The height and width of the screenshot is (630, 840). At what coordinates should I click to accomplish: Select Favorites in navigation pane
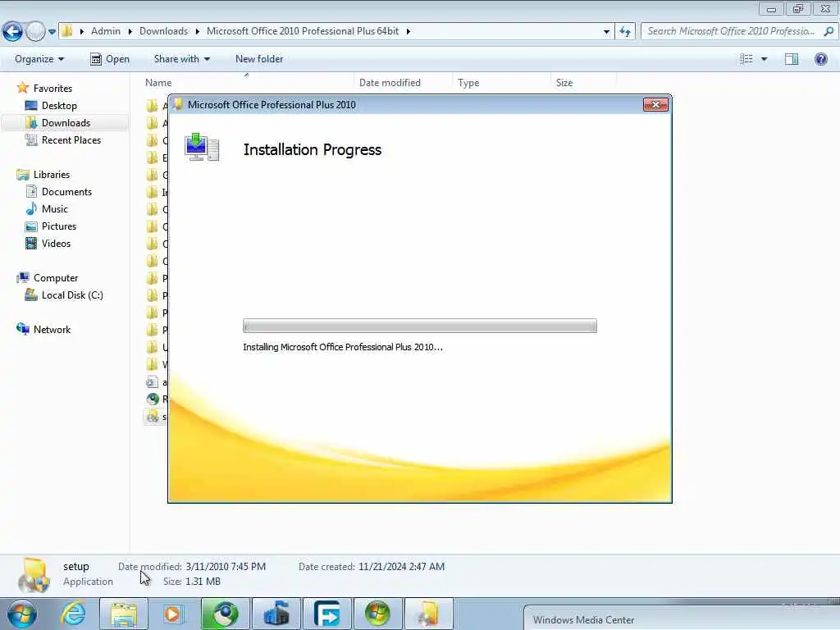tap(52, 89)
